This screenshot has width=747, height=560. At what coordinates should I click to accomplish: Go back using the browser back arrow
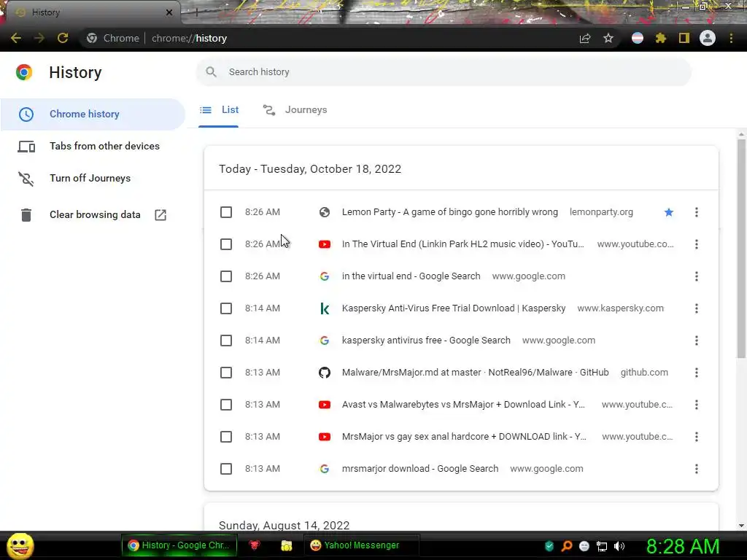point(16,38)
